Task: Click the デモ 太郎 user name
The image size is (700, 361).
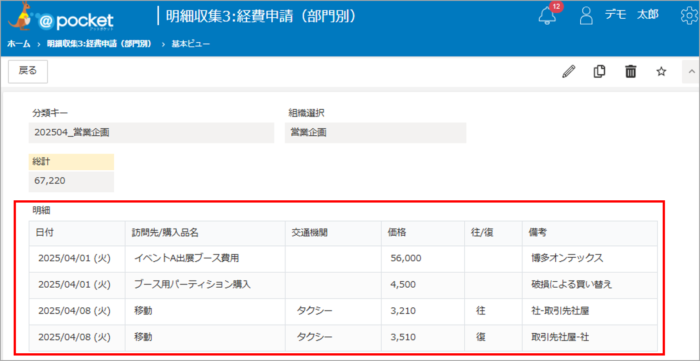Action: coord(631,15)
